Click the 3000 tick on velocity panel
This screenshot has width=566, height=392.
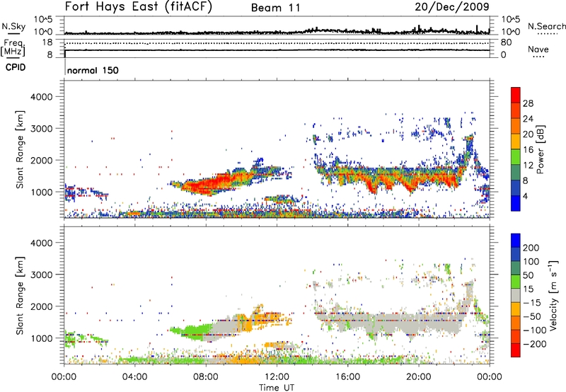[x=41, y=275]
